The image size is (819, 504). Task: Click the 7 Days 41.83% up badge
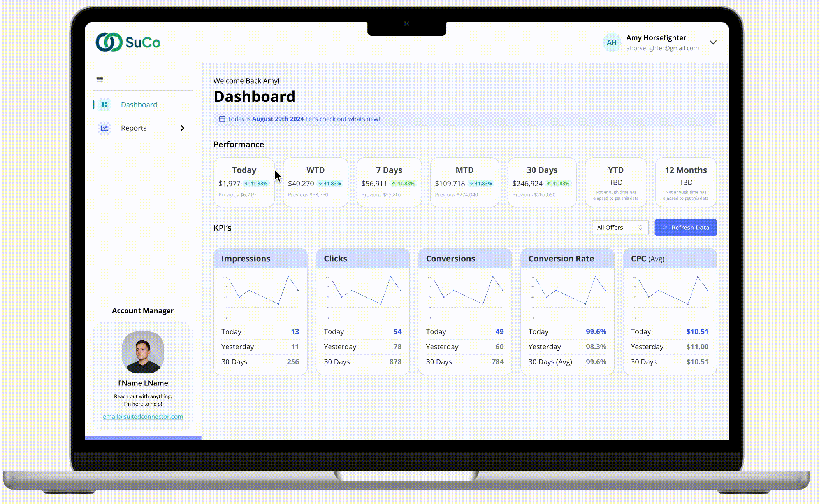[x=403, y=183]
